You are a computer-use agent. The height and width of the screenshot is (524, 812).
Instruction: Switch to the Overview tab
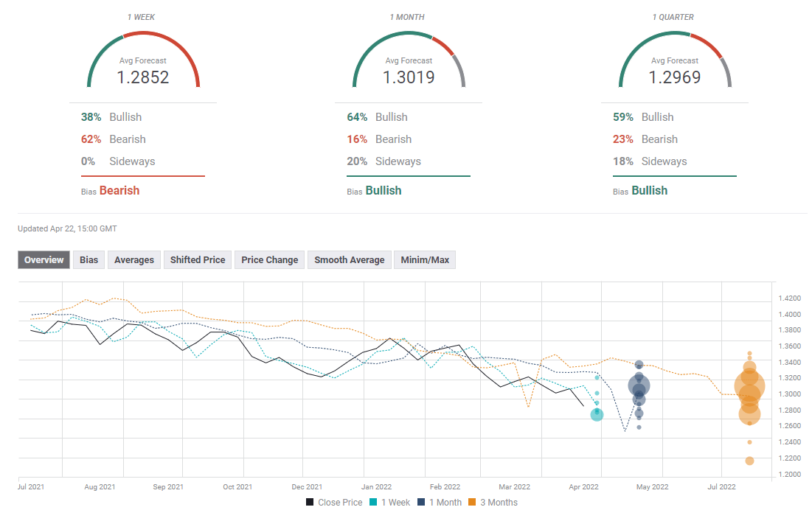[x=44, y=259]
